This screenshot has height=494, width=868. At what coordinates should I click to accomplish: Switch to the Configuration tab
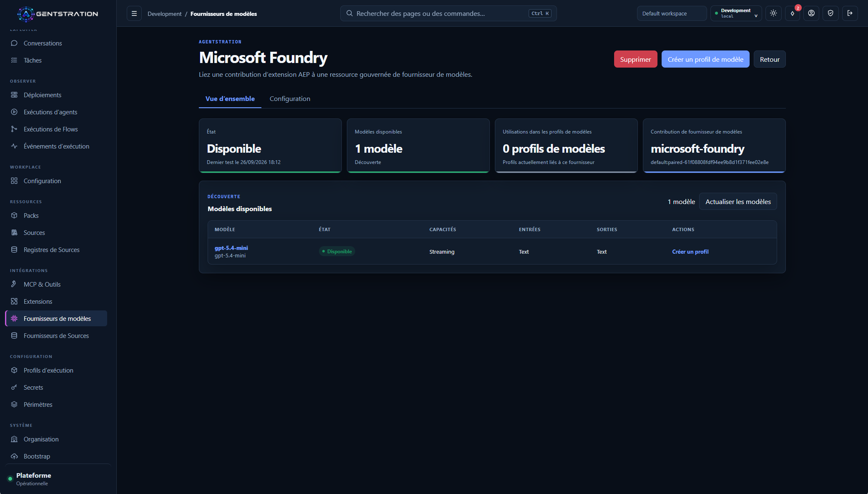click(x=290, y=99)
